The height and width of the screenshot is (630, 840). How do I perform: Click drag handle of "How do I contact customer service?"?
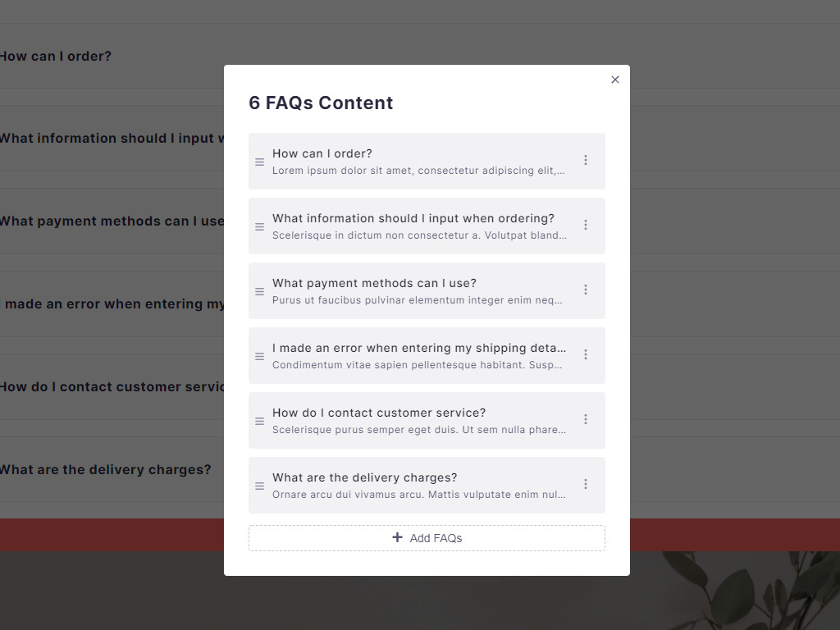coord(259,421)
